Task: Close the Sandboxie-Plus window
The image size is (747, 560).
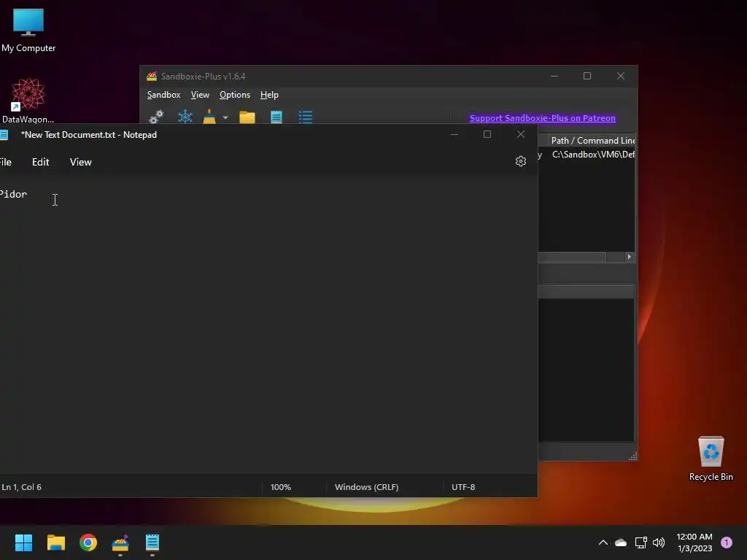Action: coord(621,76)
